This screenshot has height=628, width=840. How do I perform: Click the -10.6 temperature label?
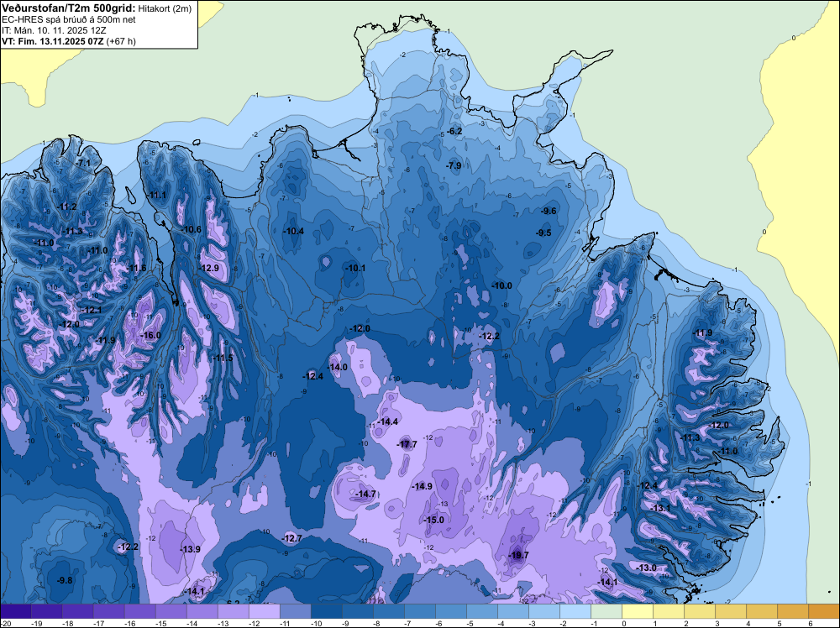click(191, 230)
